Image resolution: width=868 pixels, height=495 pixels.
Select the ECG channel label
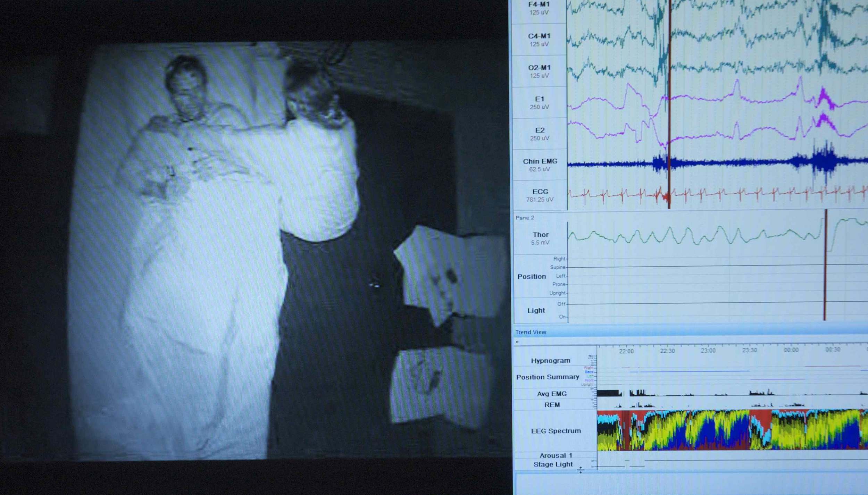(x=540, y=192)
